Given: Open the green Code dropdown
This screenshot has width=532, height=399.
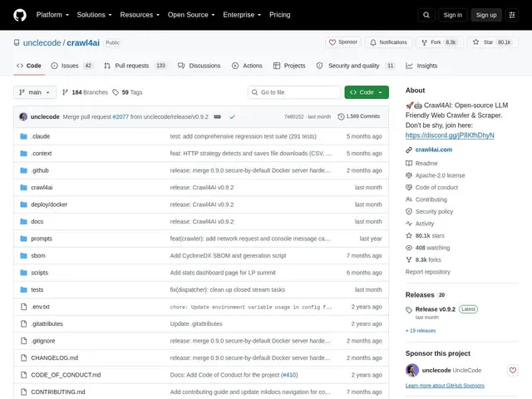Looking at the screenshot, I should (x=367, y=92).
